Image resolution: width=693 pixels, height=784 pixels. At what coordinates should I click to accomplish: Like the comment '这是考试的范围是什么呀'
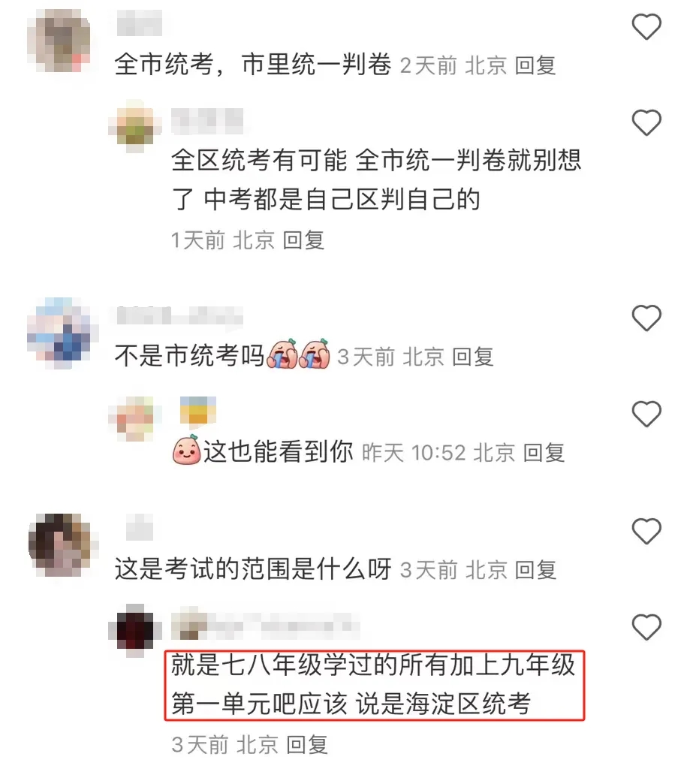646,531
